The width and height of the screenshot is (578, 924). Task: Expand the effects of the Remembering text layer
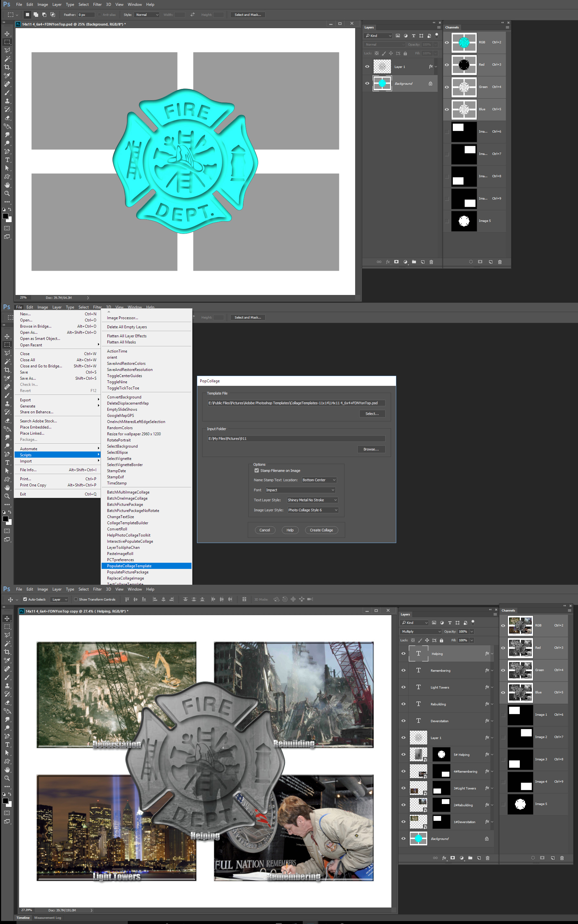click(x=492, y=671)
